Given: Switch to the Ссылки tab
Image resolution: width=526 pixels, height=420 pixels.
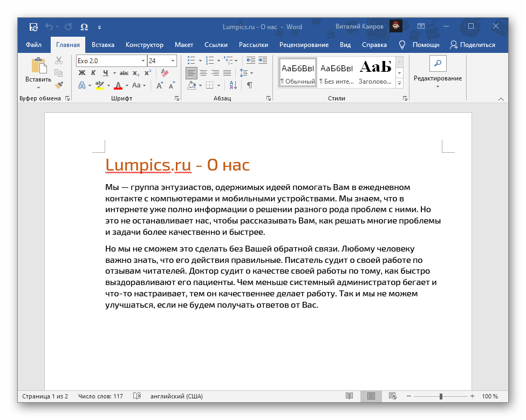Looking at the screenshot, I should pyautogui.click(x=216, y=45).
